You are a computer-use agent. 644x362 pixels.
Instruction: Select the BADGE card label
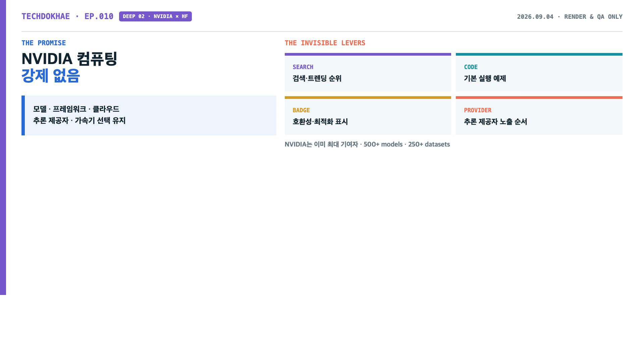(301, 110)
